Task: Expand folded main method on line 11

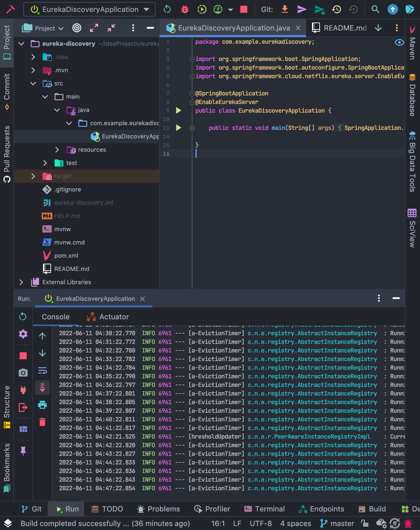Action: pos(192,128)
